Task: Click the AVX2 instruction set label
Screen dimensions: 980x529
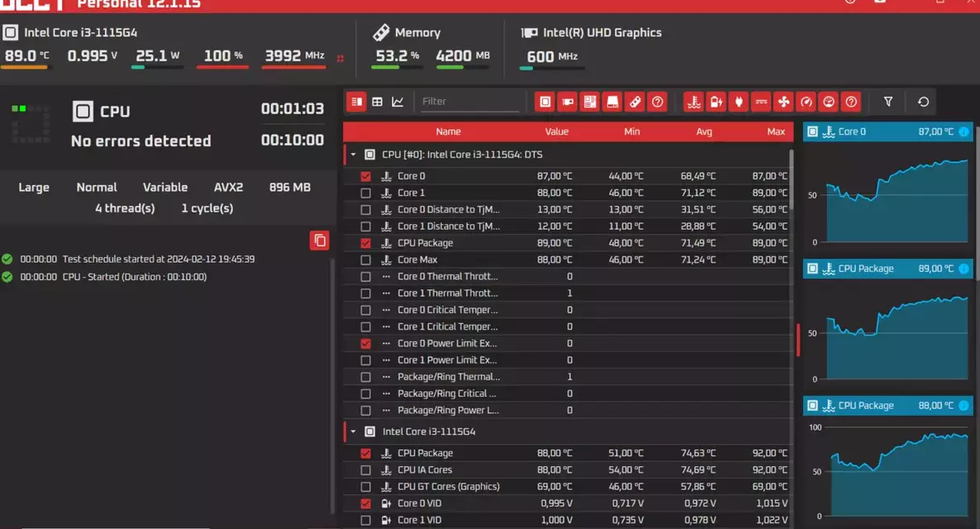Action: click(228, 188)
